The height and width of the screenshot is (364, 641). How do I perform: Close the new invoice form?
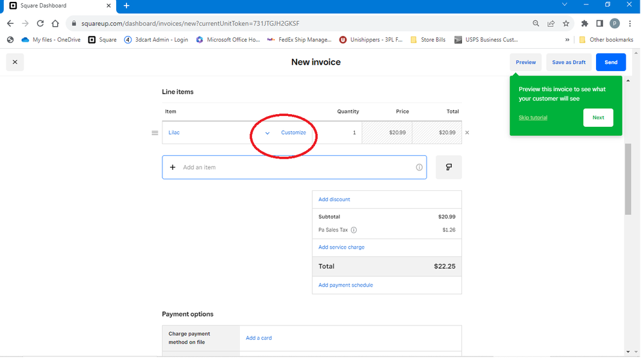(x=14, y=62)
